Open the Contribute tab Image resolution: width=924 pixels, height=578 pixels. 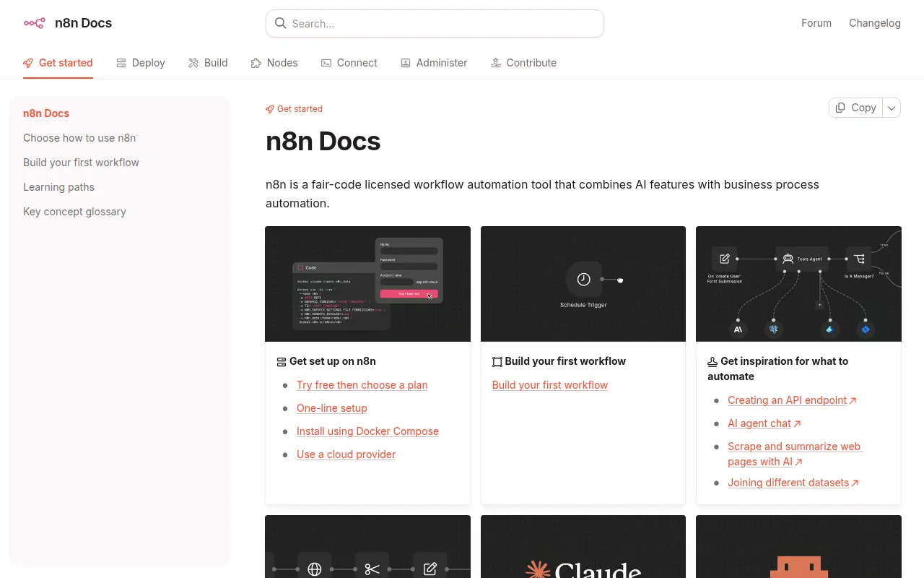(x=523, y=63)
